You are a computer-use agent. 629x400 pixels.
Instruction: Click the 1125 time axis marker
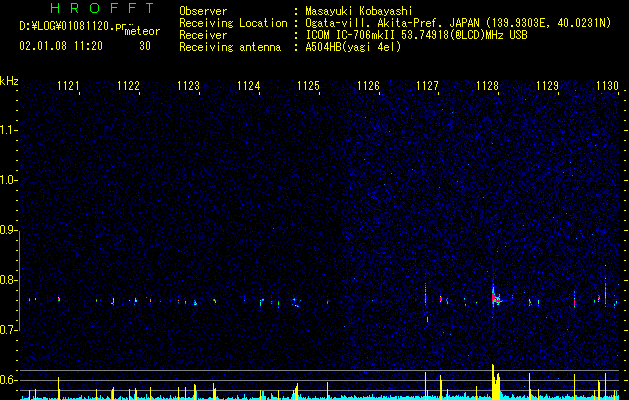tap(308, 86)
